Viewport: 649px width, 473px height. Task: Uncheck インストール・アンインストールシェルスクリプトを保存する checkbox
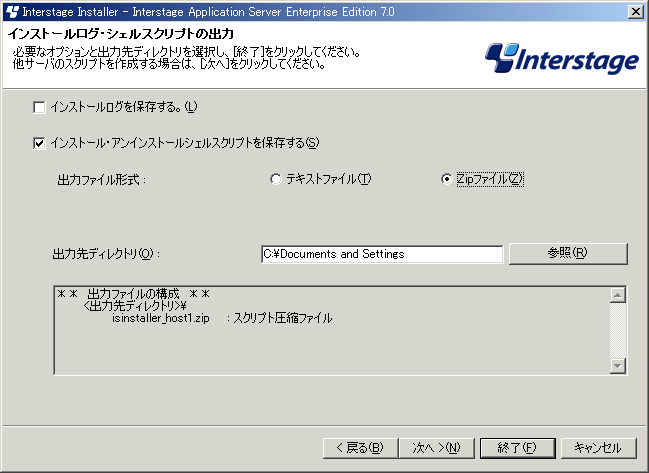point(39,144)
